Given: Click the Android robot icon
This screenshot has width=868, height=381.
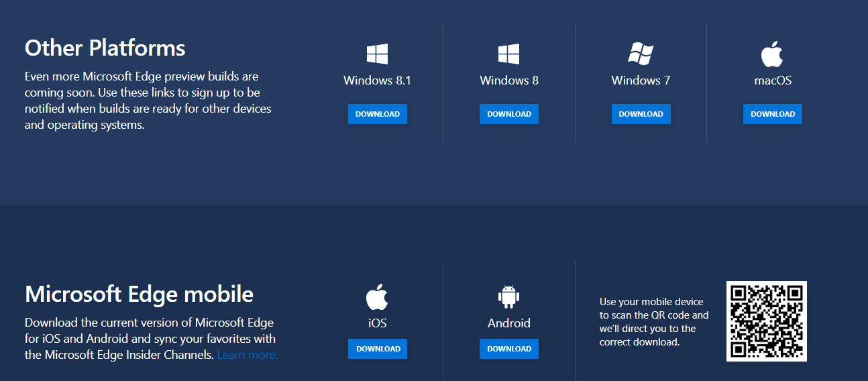Looking at the screenshot, I should [509, 296].
